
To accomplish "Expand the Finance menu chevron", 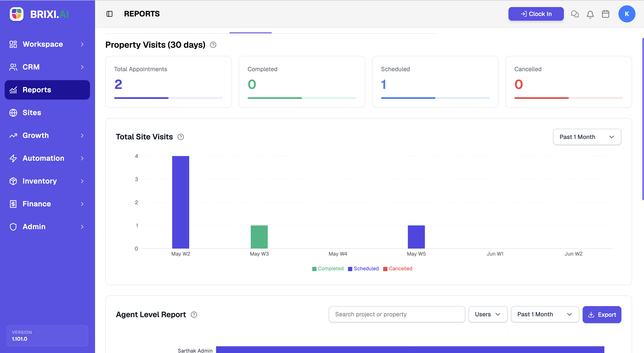I will [82, 204].
